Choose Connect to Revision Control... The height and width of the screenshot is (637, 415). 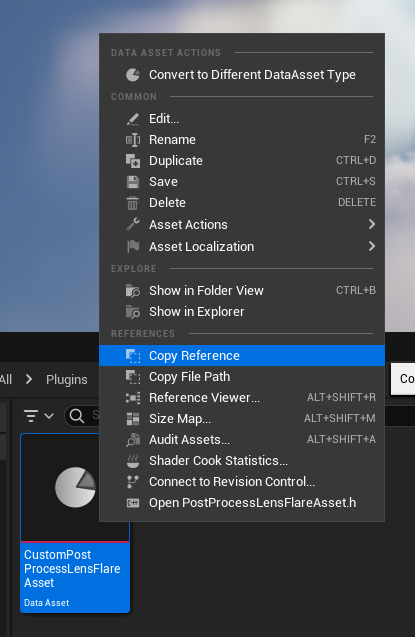tap(242, 482)
